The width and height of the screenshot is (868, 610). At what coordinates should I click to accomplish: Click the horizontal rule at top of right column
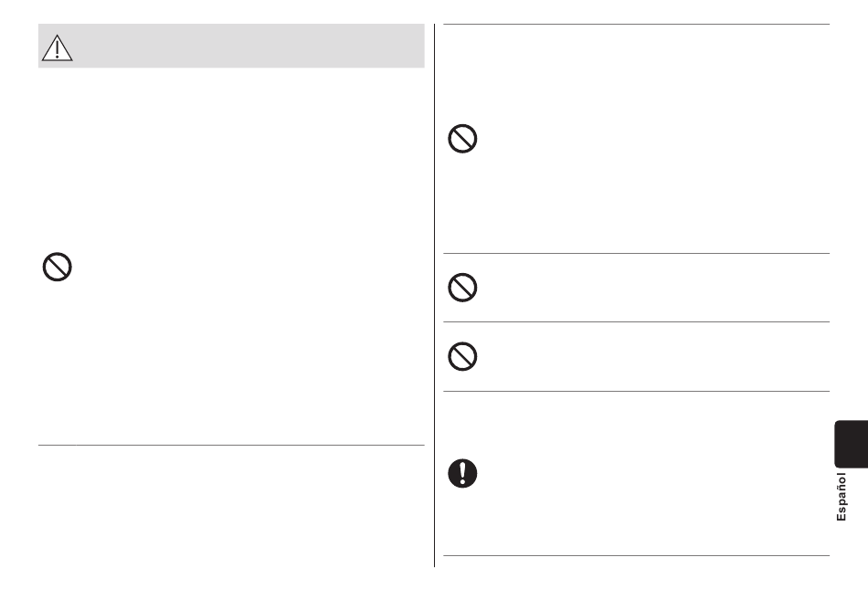(x=636, y=25)
